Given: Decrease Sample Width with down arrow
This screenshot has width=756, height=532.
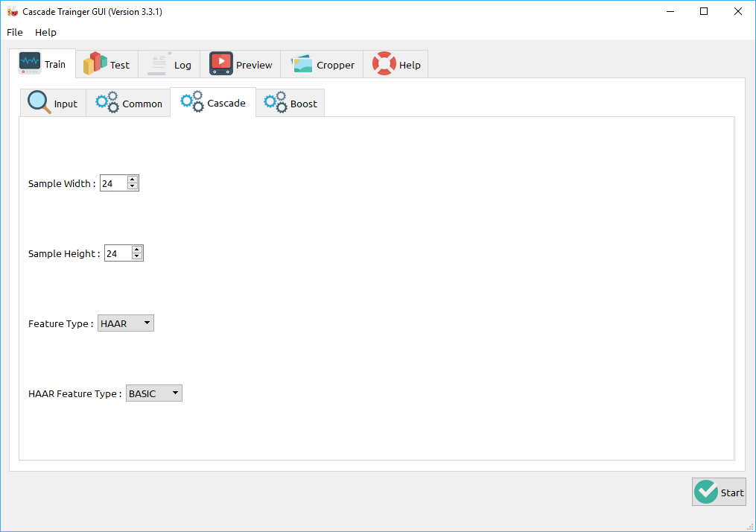Looking at the screenshot, I should pyautogui.click(x=132, y=186).
